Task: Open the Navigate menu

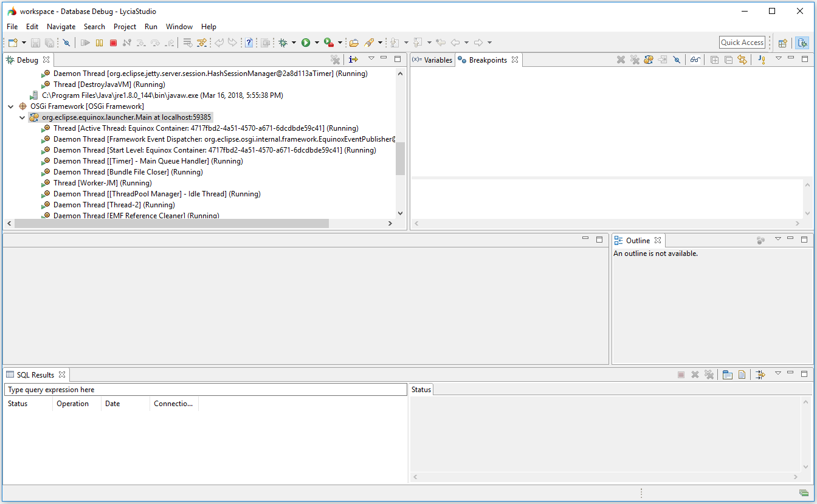Action: click(61, 27)
